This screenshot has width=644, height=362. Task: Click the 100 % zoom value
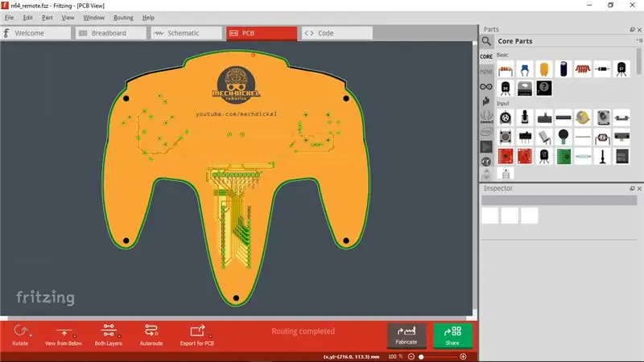tap(395, 356)
